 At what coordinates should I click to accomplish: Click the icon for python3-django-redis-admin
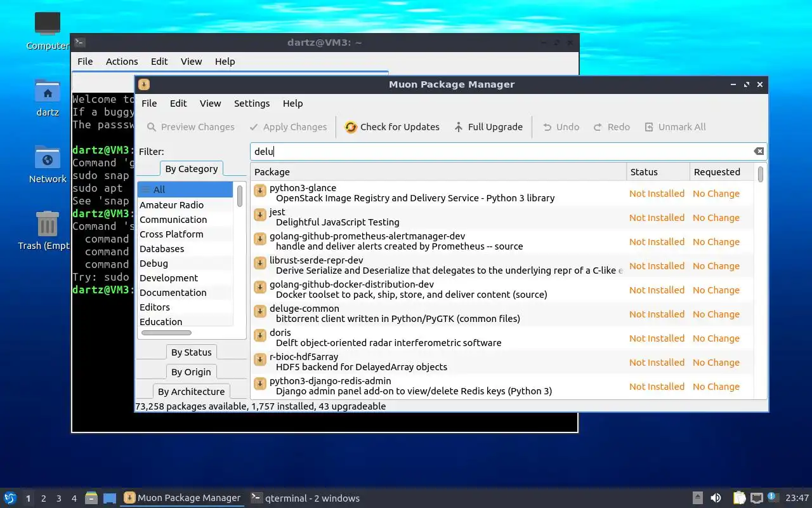tap(259, 384)
